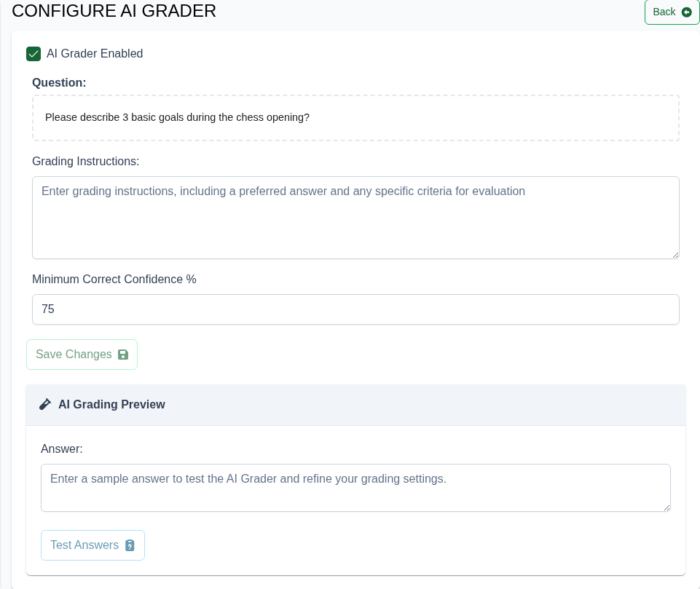Click the Minimum Correct Confidence field
This screenshot has height=589, width=700.
[355, 309]
